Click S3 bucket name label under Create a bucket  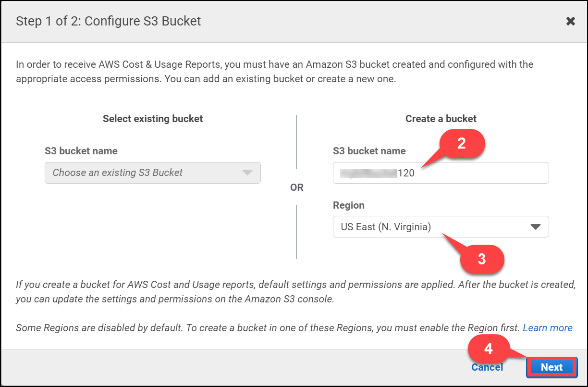pyautogui.click(x=369, y=151)
